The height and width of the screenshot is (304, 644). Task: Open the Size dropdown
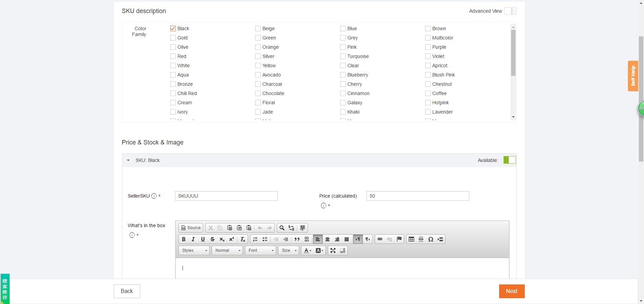(x=288, y=250)
